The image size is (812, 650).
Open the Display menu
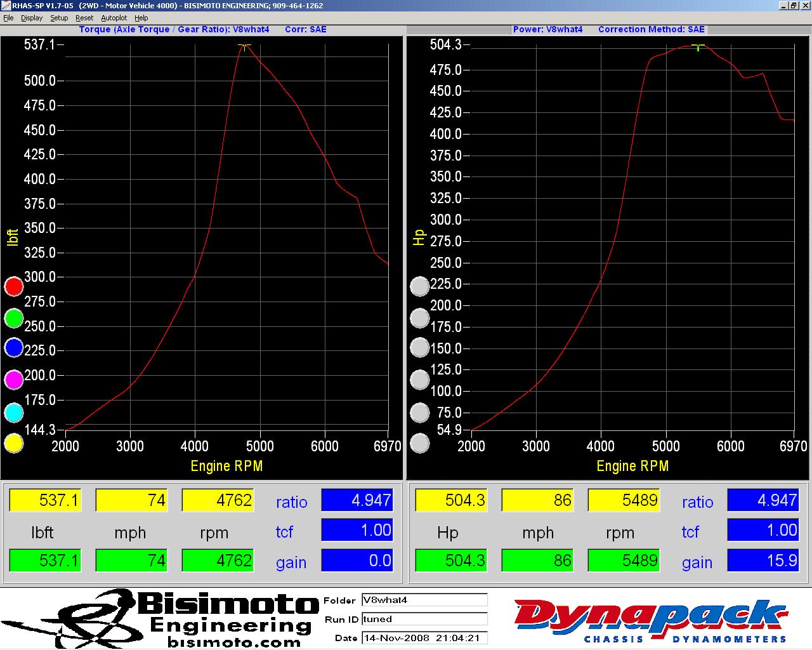(x=32, y=18)
